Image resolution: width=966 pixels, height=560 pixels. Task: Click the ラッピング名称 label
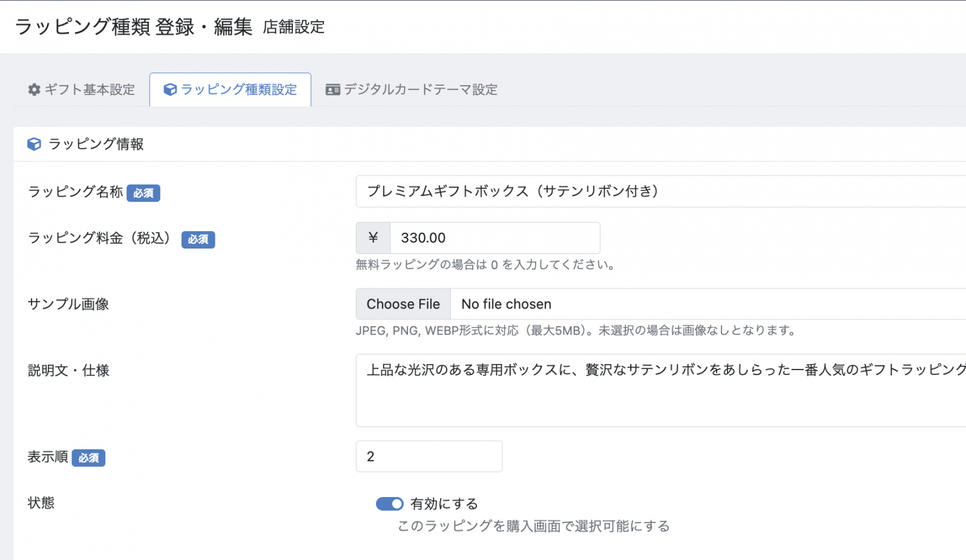click(76, 192)
